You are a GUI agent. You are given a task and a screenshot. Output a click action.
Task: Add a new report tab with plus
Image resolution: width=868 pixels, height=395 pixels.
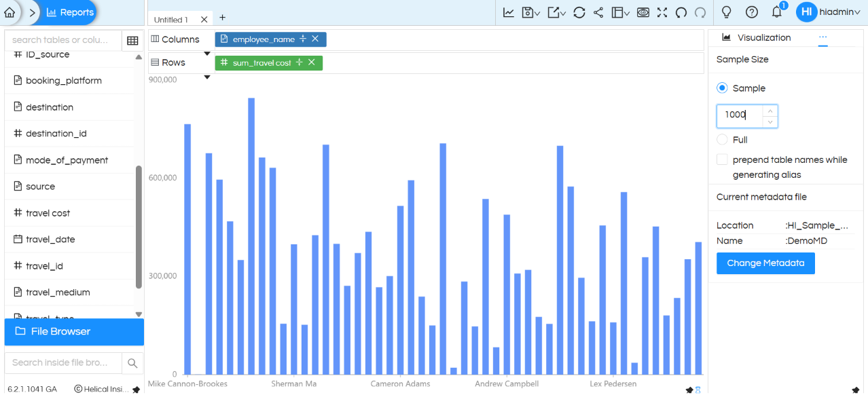click(x=222, y=18)
